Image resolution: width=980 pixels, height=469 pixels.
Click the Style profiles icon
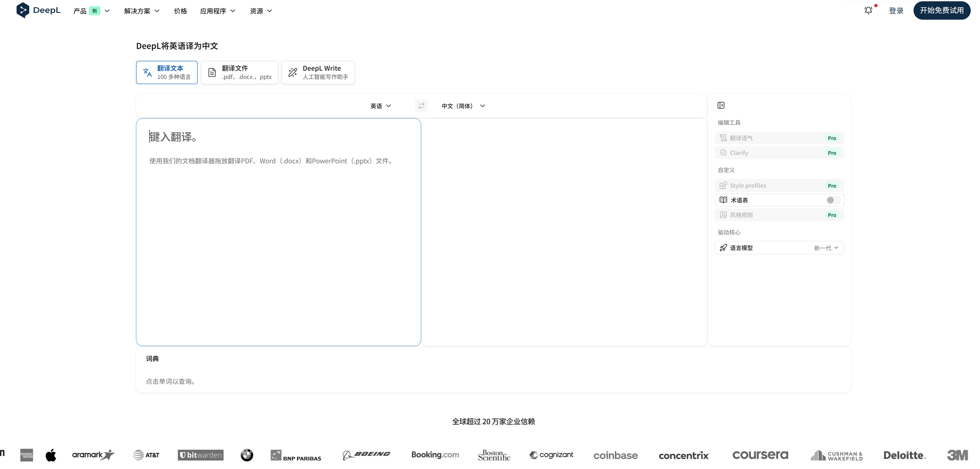tap(723, 185)
